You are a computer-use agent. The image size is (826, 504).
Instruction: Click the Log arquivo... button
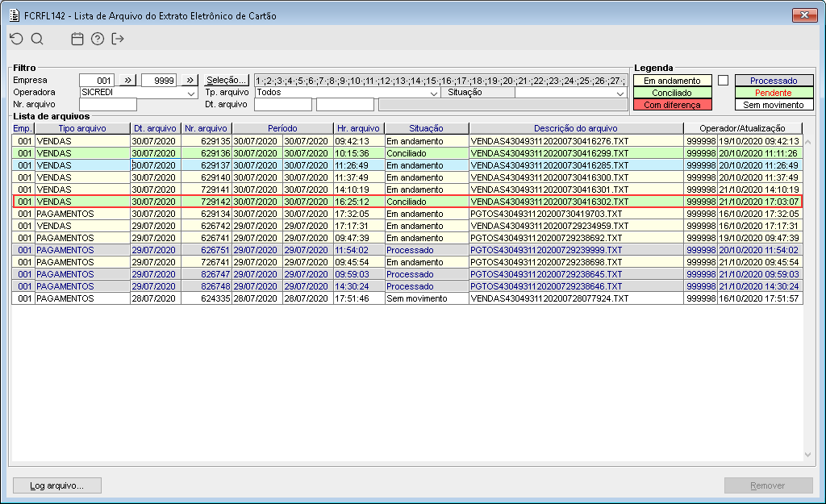57,485
